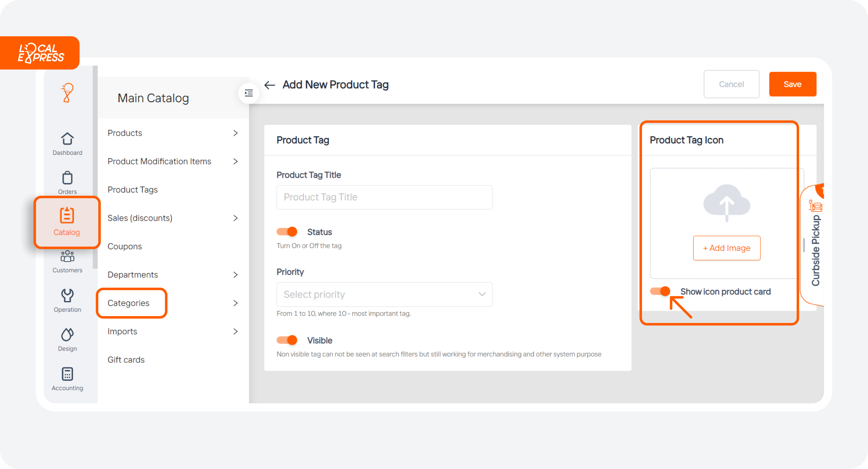The height and width of the screenshot is (469, 868).
Task: Disable the Visible toggle
Action: click(287, 340)
